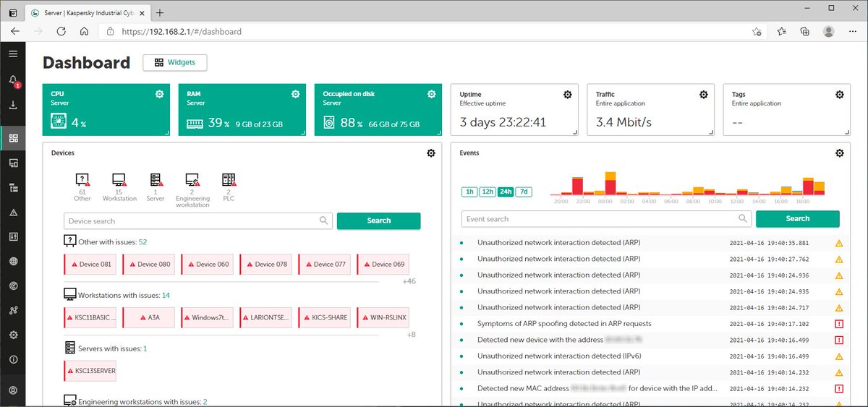Click magnifier icon in Device search field

click(x=324, y=221)
